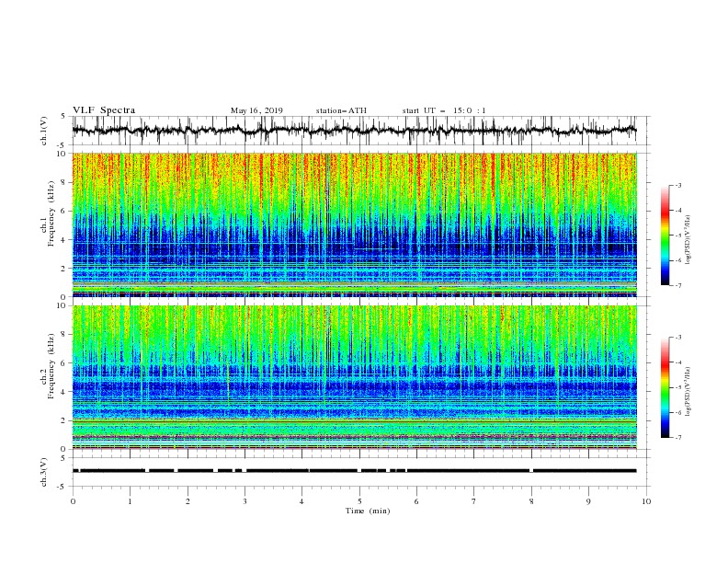728x563 pixels.
Task: Click the lower ch.2 PSD color bar
Action: click(x=665, y=387)
